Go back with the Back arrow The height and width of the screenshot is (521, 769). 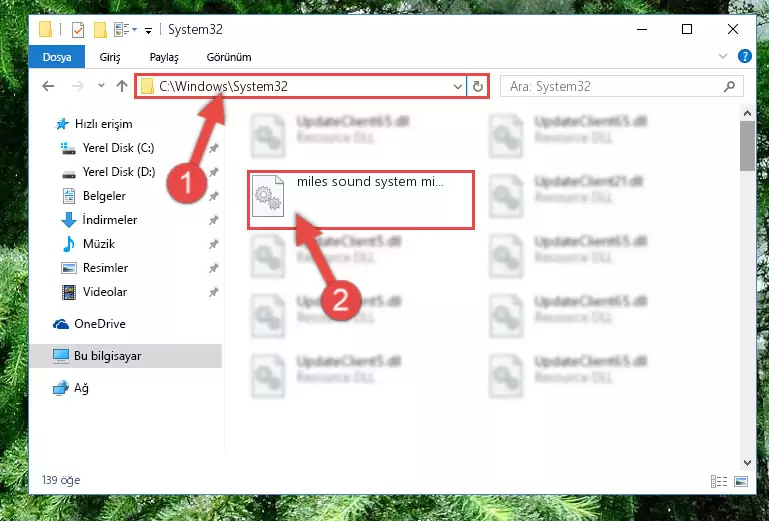tap(48, 86)
